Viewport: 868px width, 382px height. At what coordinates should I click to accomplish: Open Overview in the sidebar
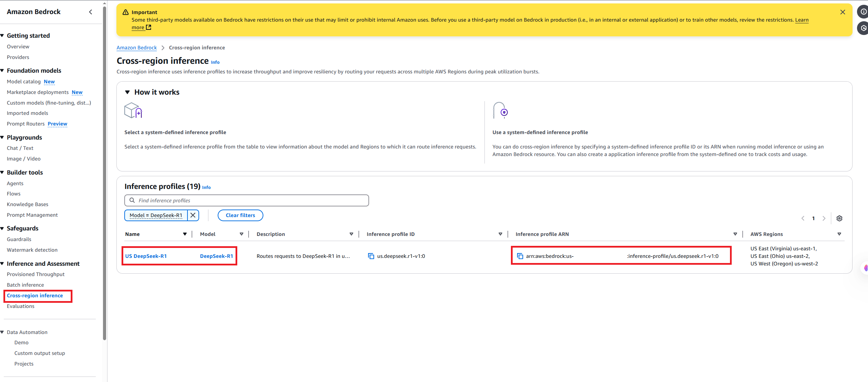coord(18,47)
